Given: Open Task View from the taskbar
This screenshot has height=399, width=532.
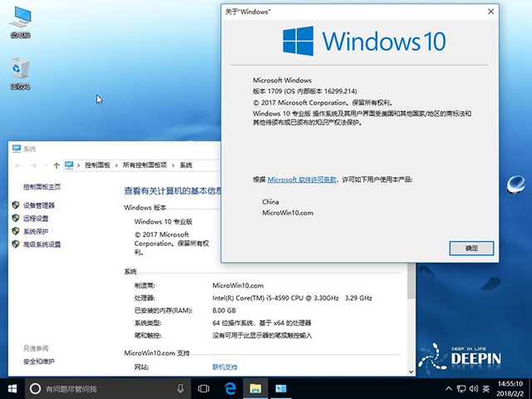Looking at the screenshot, I should coord(203,388).
